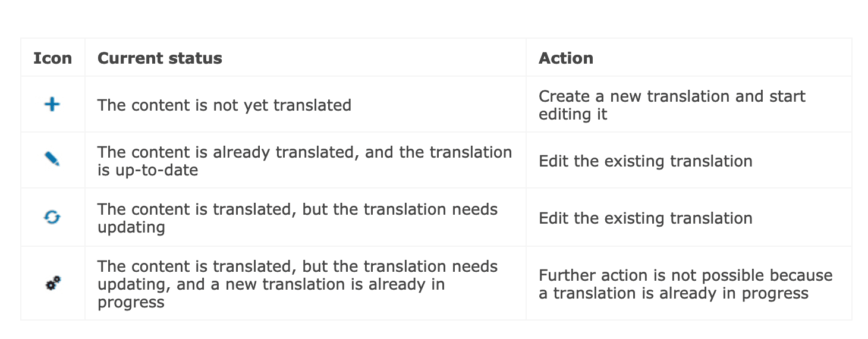Click the lone word 'progress' in last status cell

point(131,302)
